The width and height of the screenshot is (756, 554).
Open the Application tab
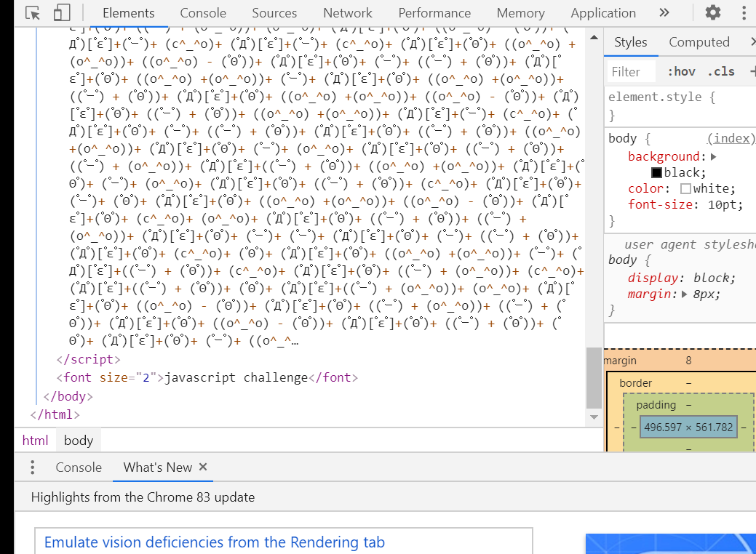603,13
